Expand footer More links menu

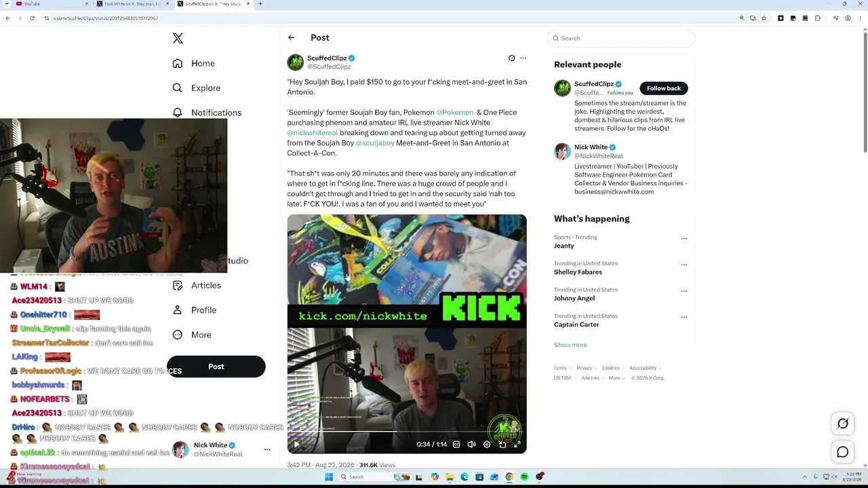616,378
